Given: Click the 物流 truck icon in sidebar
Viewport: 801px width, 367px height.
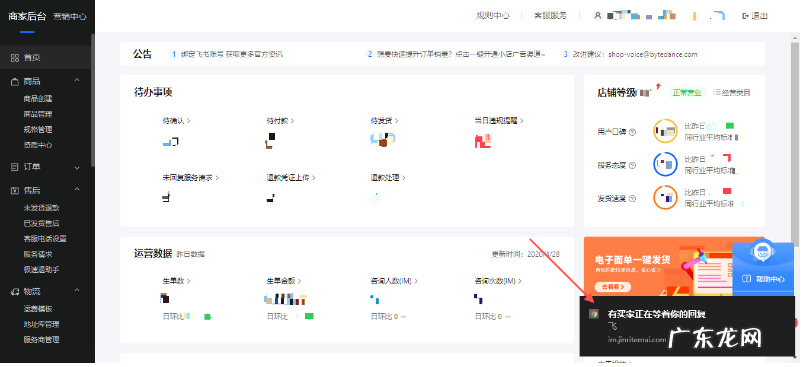Looking at the screenshot, I should pos(14,291).
